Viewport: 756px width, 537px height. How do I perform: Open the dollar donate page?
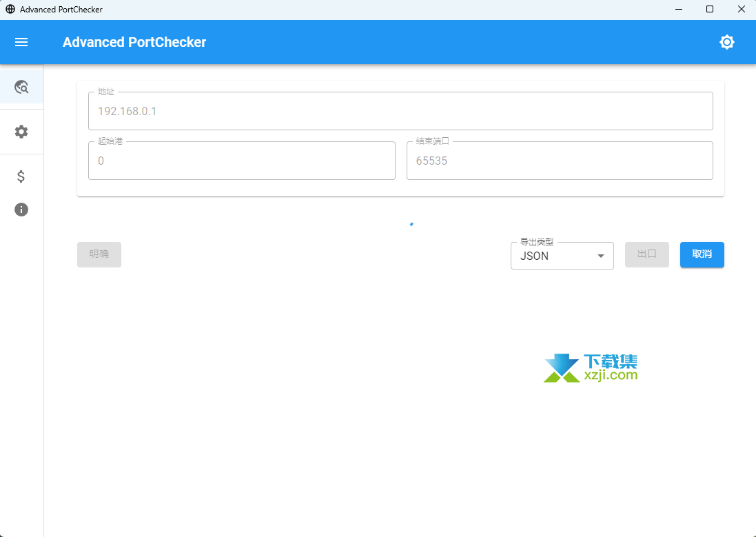pyautogui.click(x=21, y=176)
